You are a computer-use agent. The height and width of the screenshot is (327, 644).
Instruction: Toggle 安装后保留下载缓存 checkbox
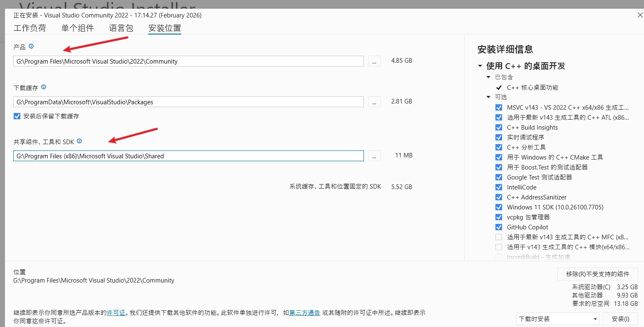pyautogui.click(x=17, y=116)
